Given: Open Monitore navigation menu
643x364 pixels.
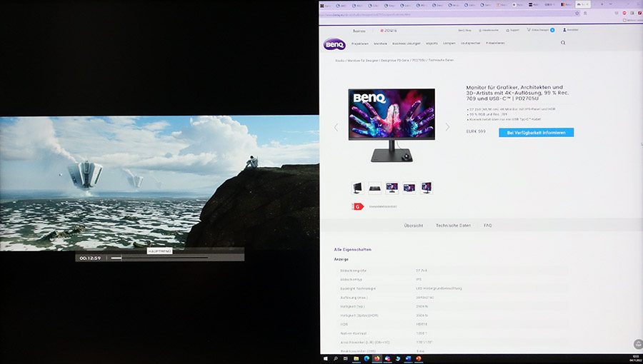Looking at the screenshot, I should coord(380,44).
